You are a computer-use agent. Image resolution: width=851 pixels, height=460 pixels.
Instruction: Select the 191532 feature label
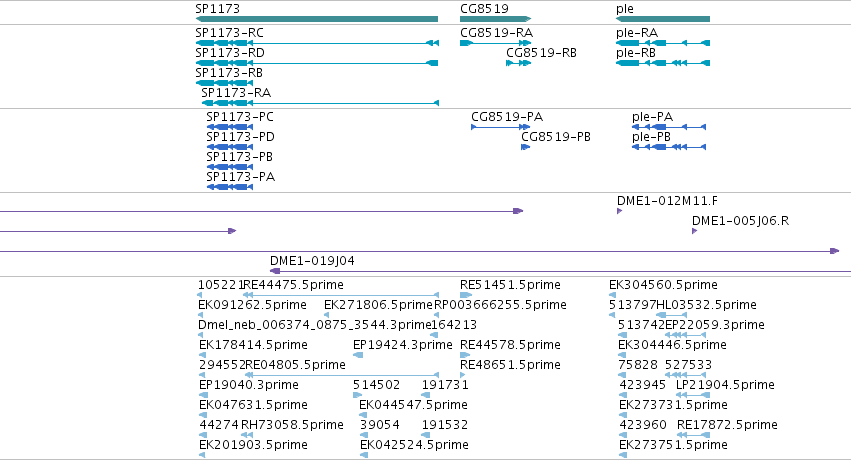(445, 425)
